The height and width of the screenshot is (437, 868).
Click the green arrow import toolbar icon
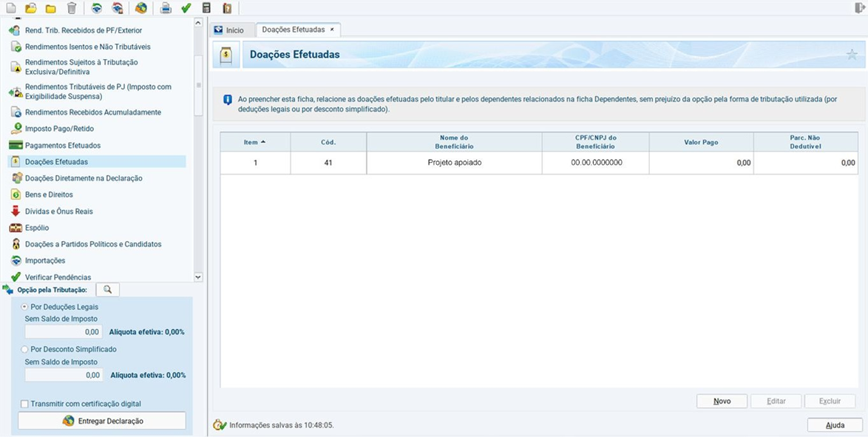click(97, 7)
